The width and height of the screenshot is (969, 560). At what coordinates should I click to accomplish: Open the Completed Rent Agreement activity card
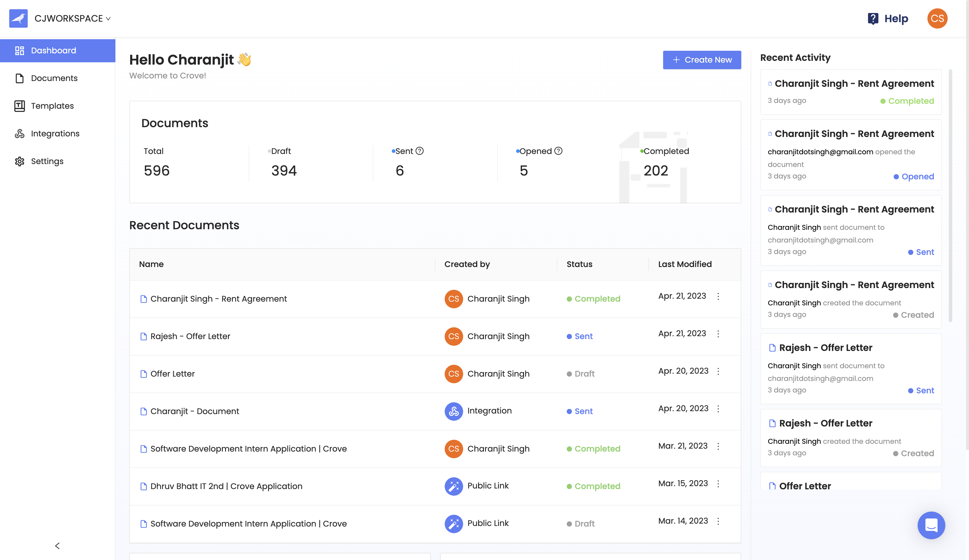[x=851, y=92]
